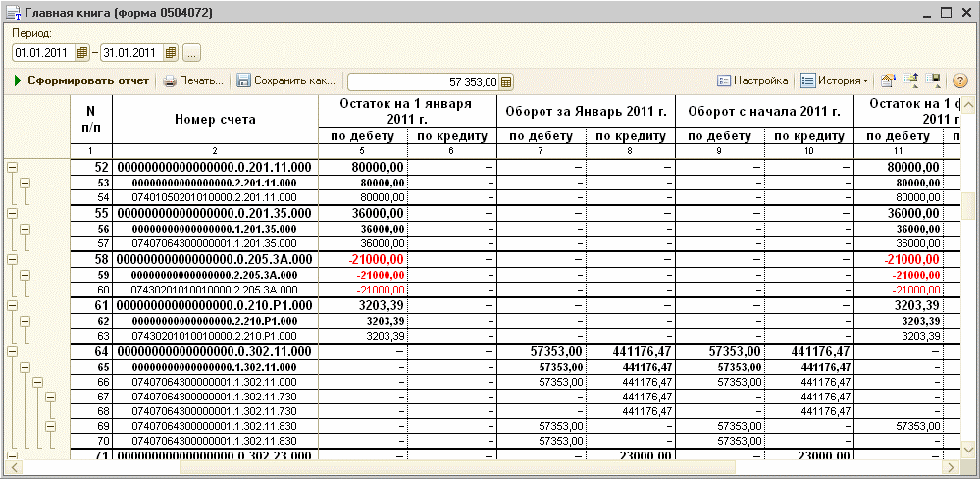Screen dimensions: 980x479
Task: Collapse tree node at row 67
Action: pyautogui.click(x=51, y=397)
